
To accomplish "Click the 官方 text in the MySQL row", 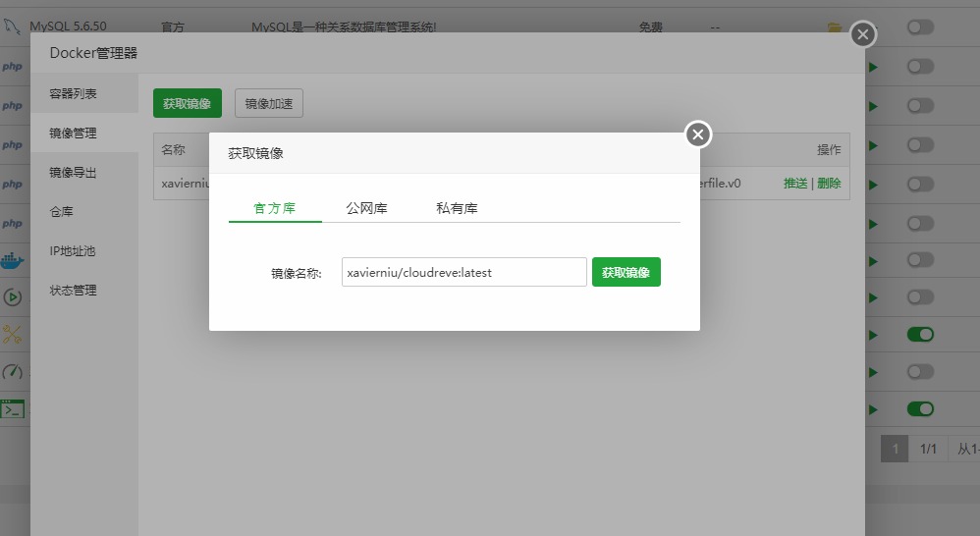I will [x=173, y=27].
